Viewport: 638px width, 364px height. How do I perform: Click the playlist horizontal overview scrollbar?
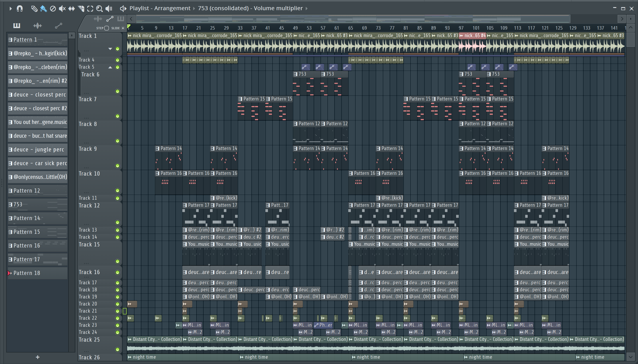(x=353, y=19)
